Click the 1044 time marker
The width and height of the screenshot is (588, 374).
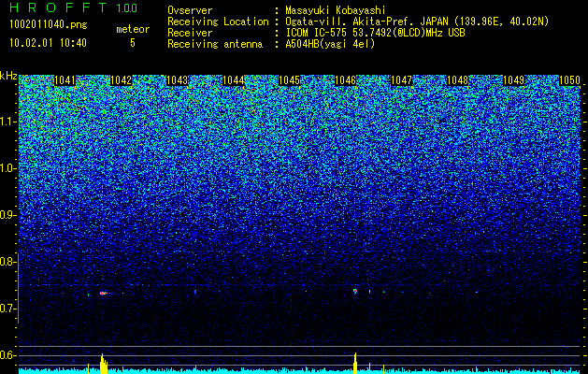(234, 80)
